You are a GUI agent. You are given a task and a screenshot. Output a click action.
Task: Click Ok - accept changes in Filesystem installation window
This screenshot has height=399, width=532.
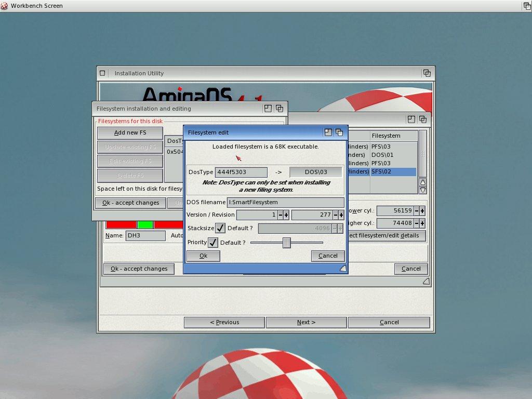tap(130, 203)
